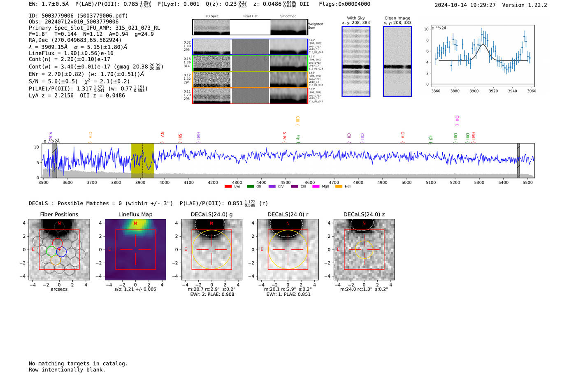Click the magenta MgII legend swatch

pos(316,187)
